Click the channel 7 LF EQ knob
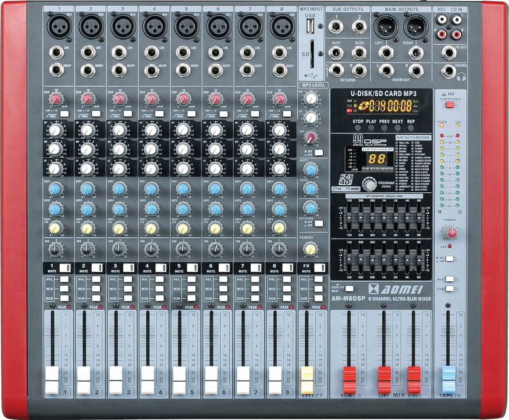 click(x=247, y=169)
